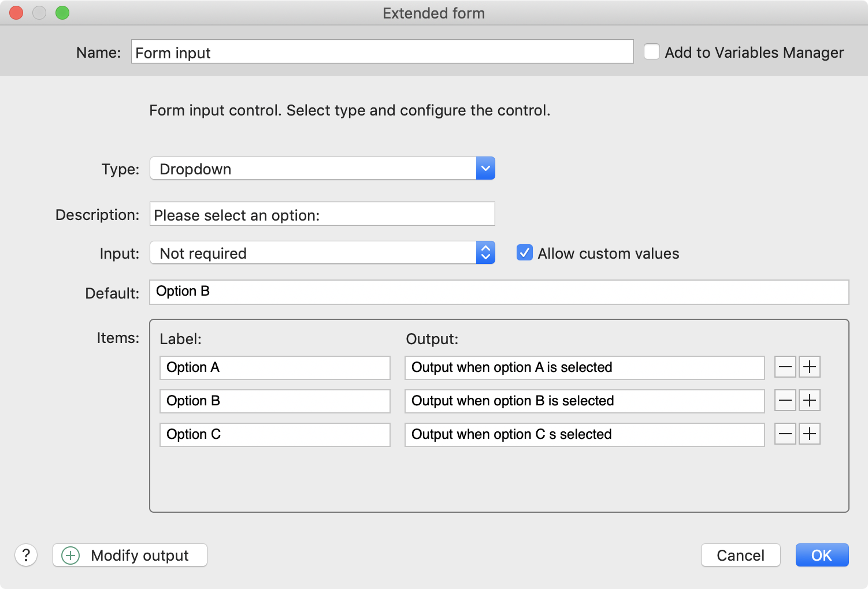Close the Extended form window
Viewport: 868px width, 589px height.
click(16, 13)
